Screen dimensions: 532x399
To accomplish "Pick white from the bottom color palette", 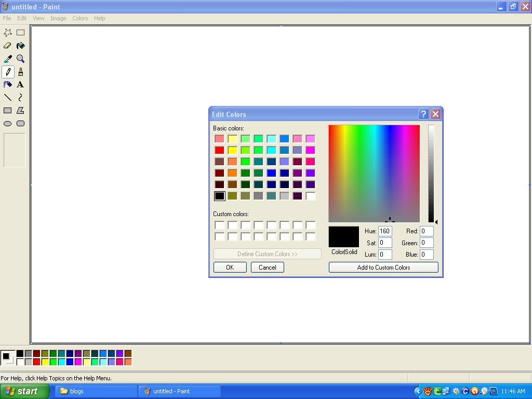I will [20, 362].
